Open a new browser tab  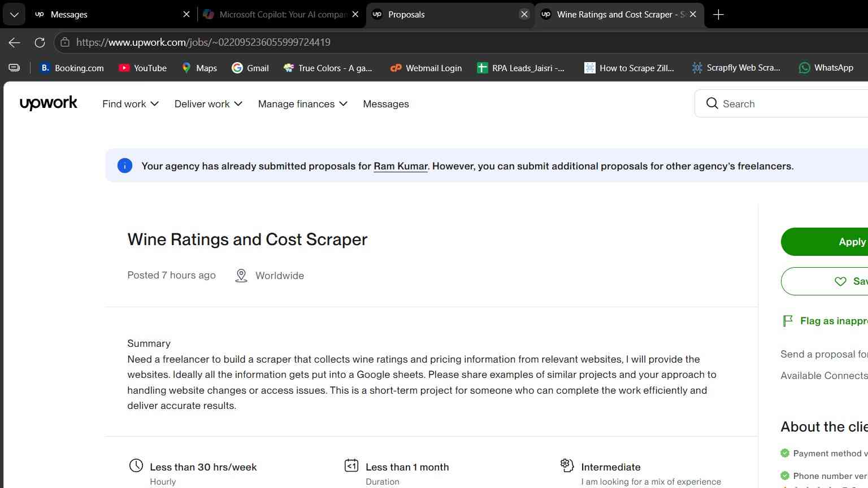pos(718,15)
